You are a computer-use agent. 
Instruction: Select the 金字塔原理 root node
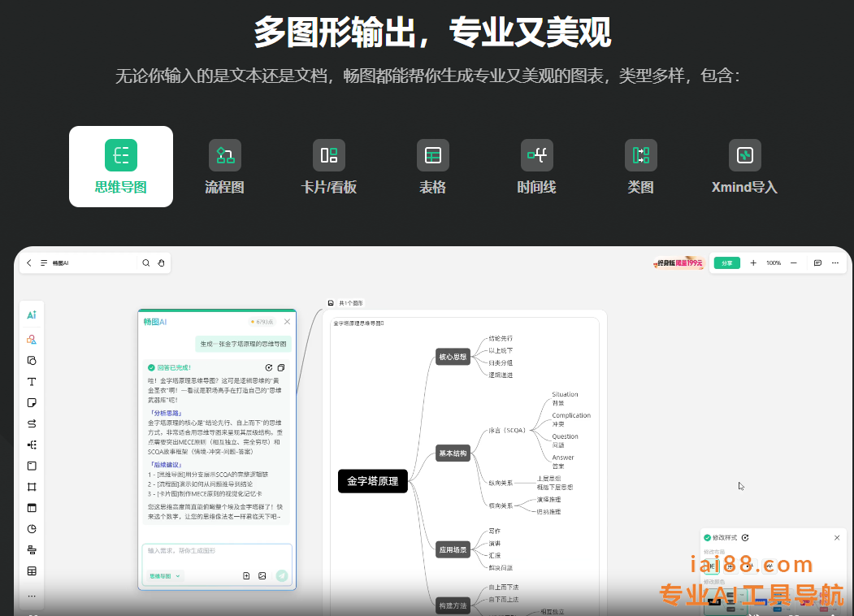373,481
